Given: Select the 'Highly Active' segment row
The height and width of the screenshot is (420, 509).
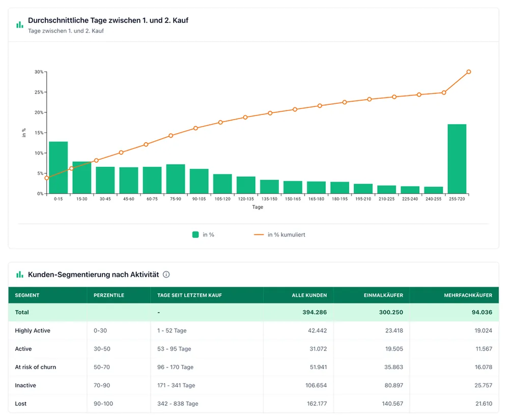Looking at the screenshot, I should click(x=253, y=331).
